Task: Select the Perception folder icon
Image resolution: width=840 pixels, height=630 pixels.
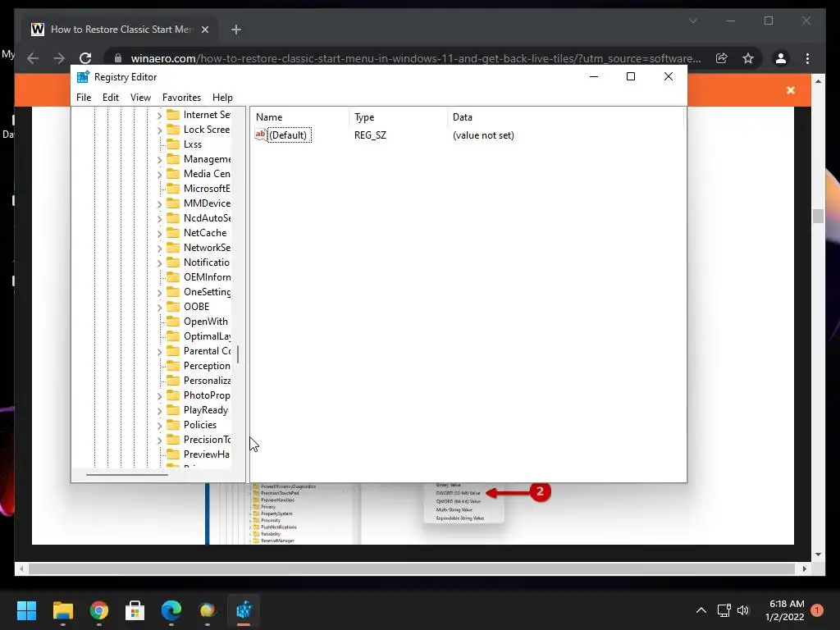Action: [173, 365]
